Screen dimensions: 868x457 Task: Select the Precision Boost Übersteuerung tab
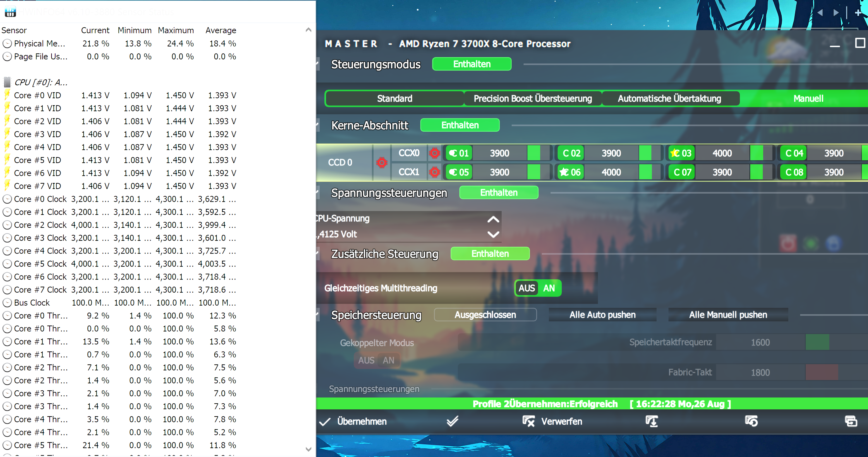(x=532, y=98)
